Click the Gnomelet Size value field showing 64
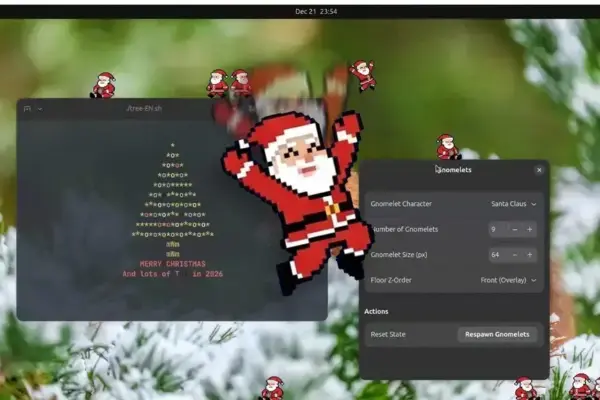This screenshot has height=400, width=600. tap(498, 255)
